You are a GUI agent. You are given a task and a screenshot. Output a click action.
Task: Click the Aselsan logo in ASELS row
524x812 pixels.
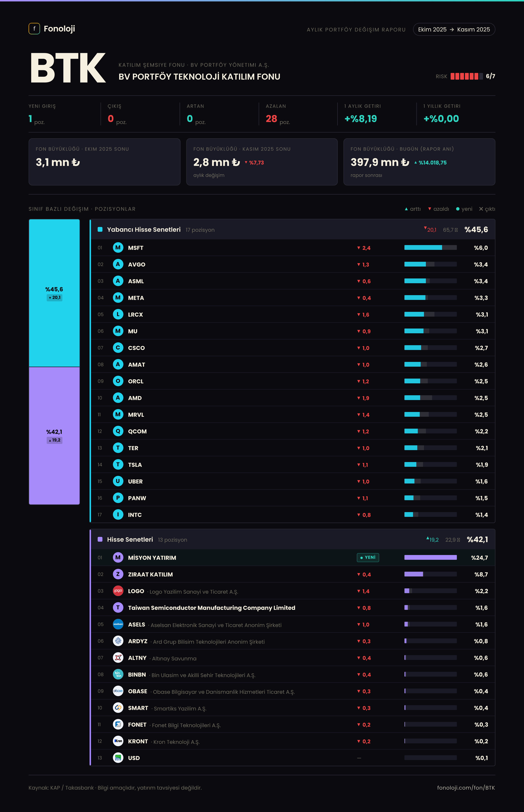click(x=118, y=624)
